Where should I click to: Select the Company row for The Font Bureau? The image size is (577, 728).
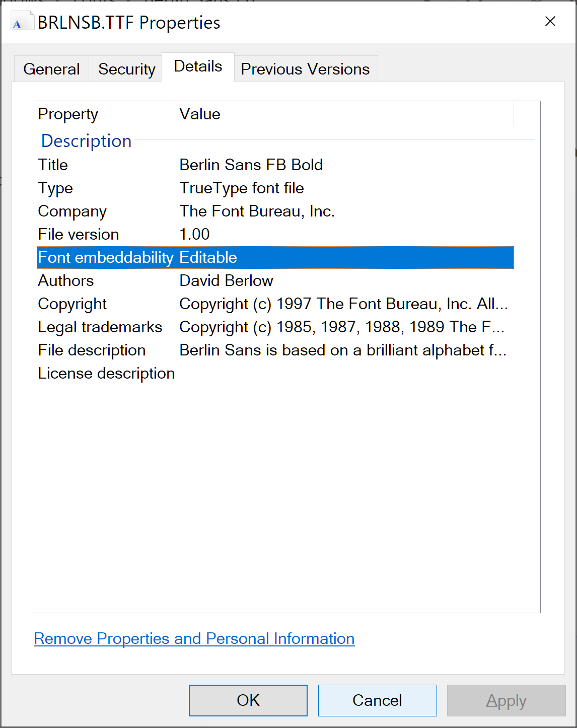pos(201,211)
